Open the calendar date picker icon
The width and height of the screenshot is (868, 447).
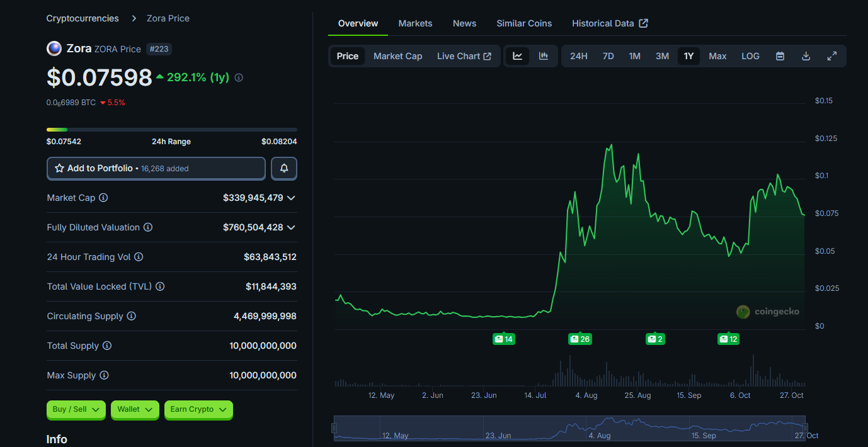tap(780, 56)
